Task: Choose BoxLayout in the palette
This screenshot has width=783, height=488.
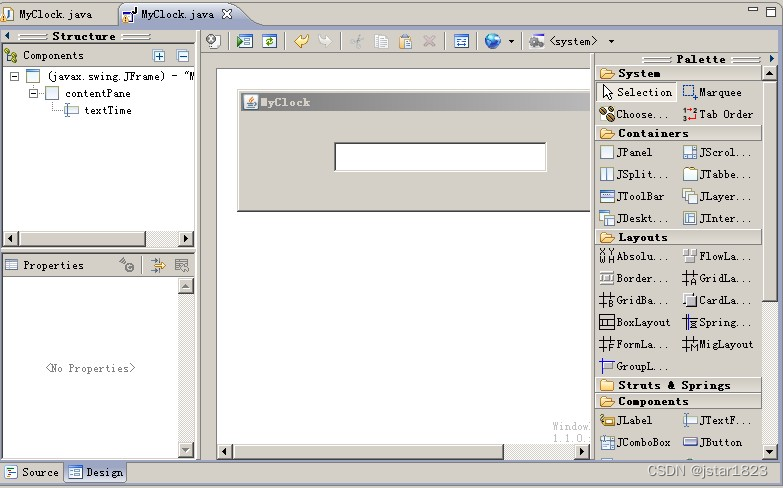Action: pos(635,322)
